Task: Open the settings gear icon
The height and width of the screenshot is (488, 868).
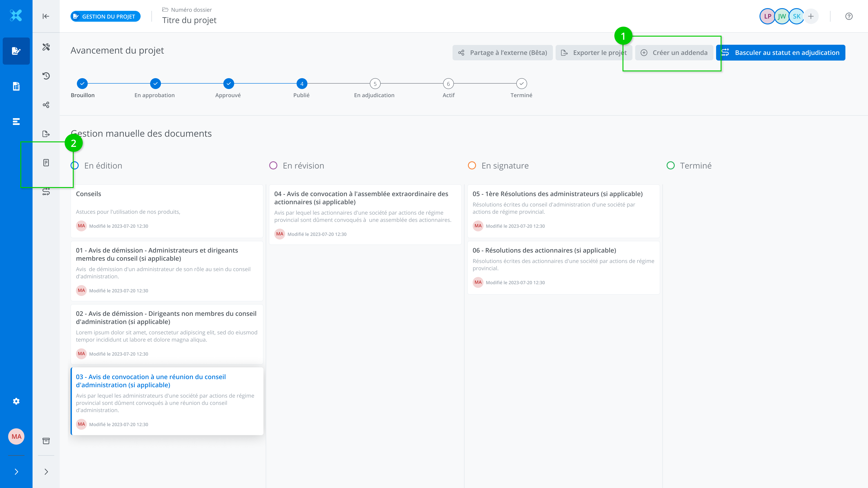Action: click(16, 401)
